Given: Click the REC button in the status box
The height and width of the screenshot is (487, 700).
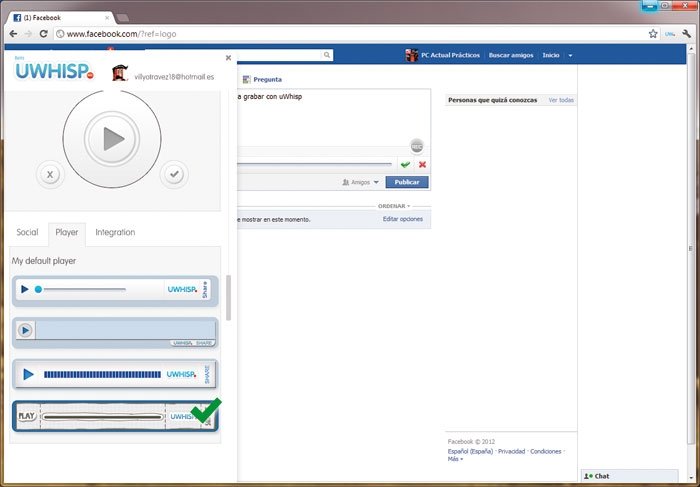Looking at the screenshot, I should pyautogui.click(x=417, y=146).
